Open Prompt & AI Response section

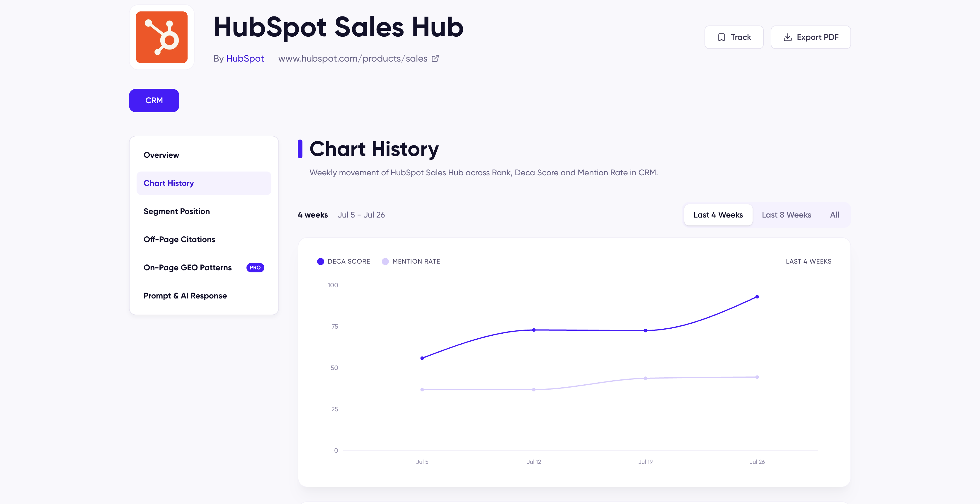click(x=204, y=296)
